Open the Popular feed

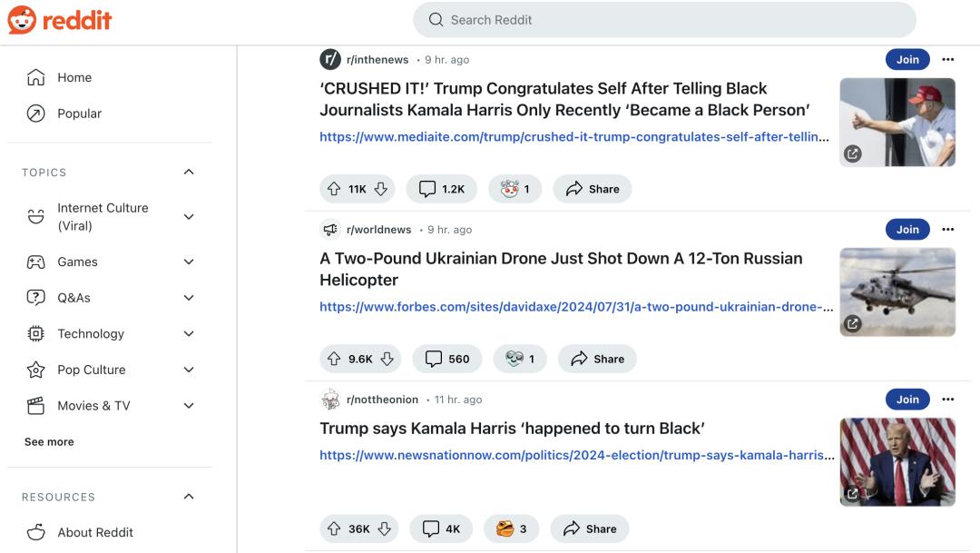79,114
